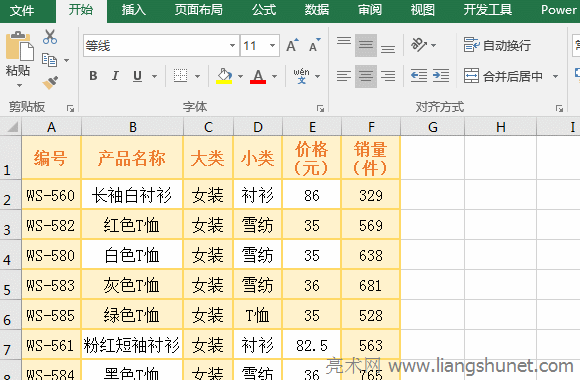Click the Cut scissors icon
Screen dimensions: 580x380
(50, 37)
